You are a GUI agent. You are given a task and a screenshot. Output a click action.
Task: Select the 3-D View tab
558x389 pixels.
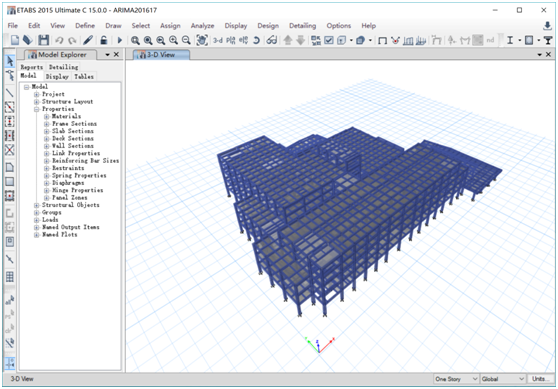161,55
